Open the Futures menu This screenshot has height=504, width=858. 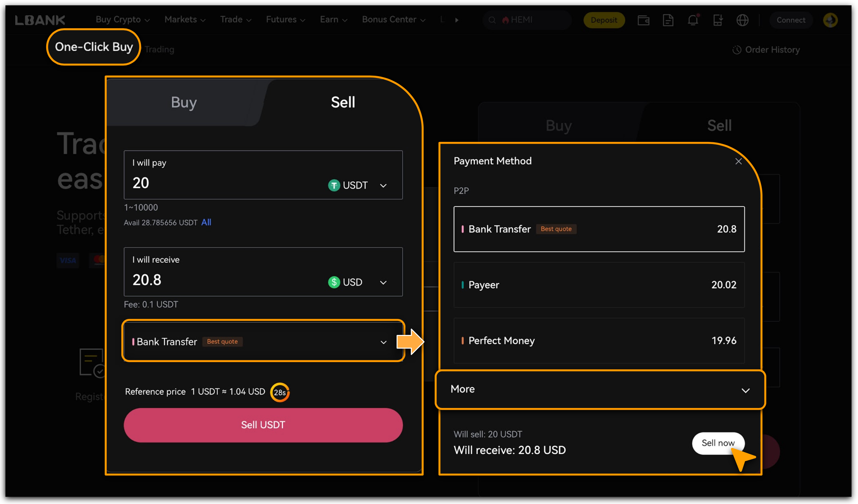[x=285, y=19]
